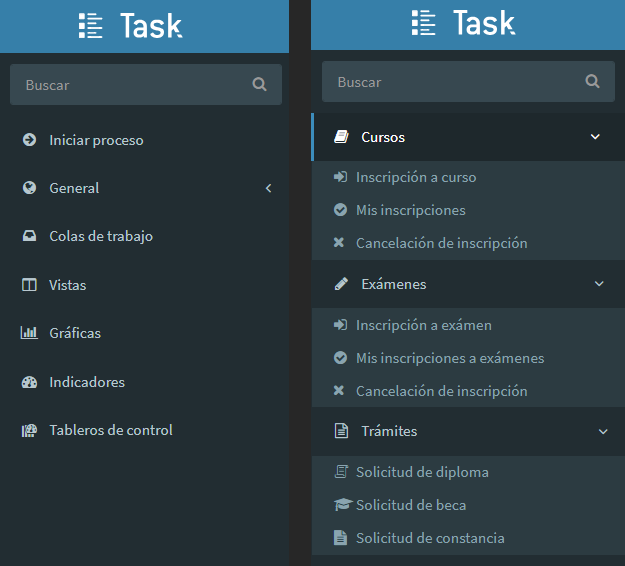Image resolution: width=625 pixels, height=566 pixels.
Task: Select the Cursos menu header
Action: [x=468, y=137]
